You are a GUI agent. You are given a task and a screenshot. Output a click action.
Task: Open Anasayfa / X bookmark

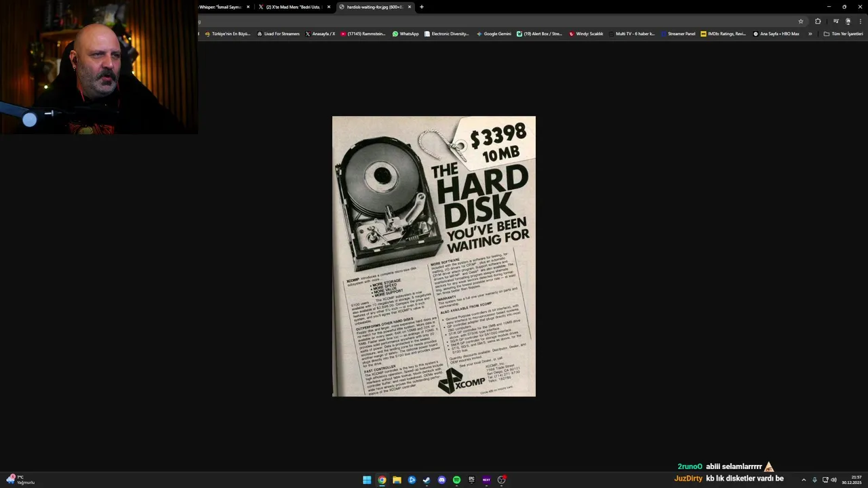click(x=320, y=34)
